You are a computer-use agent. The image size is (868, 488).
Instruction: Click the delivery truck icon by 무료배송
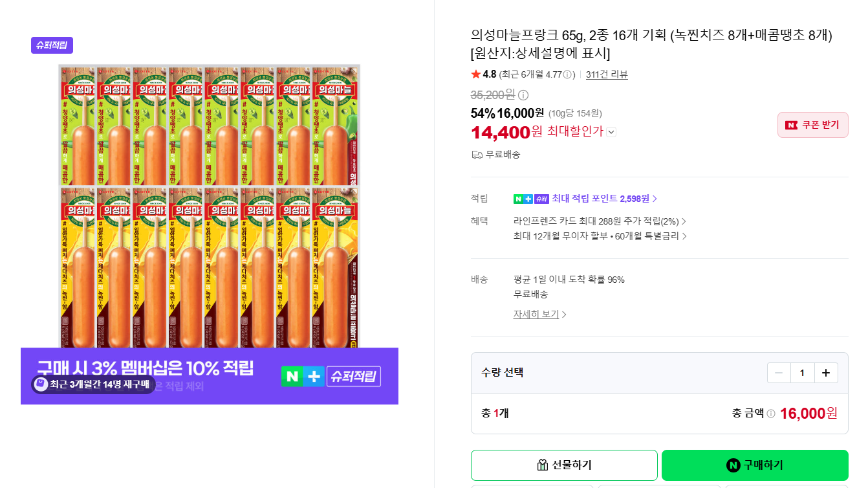(477, 155)
